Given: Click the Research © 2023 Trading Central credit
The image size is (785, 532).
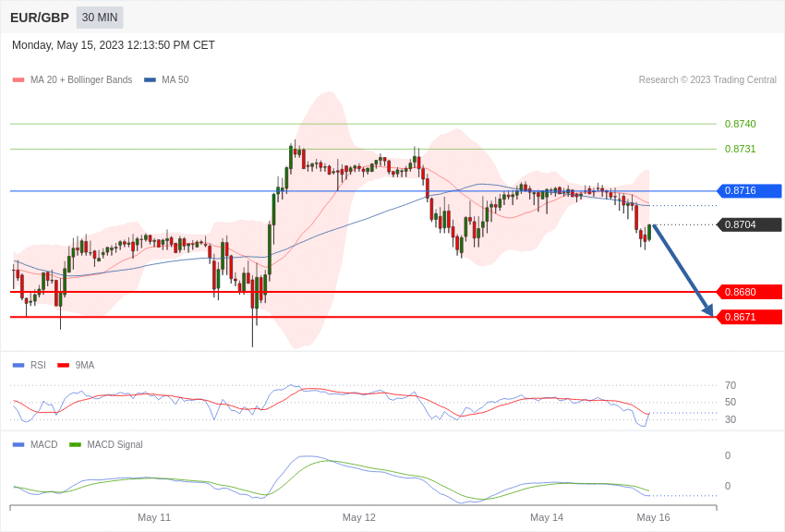Looking at the screenshot, I should coord(707,79).
